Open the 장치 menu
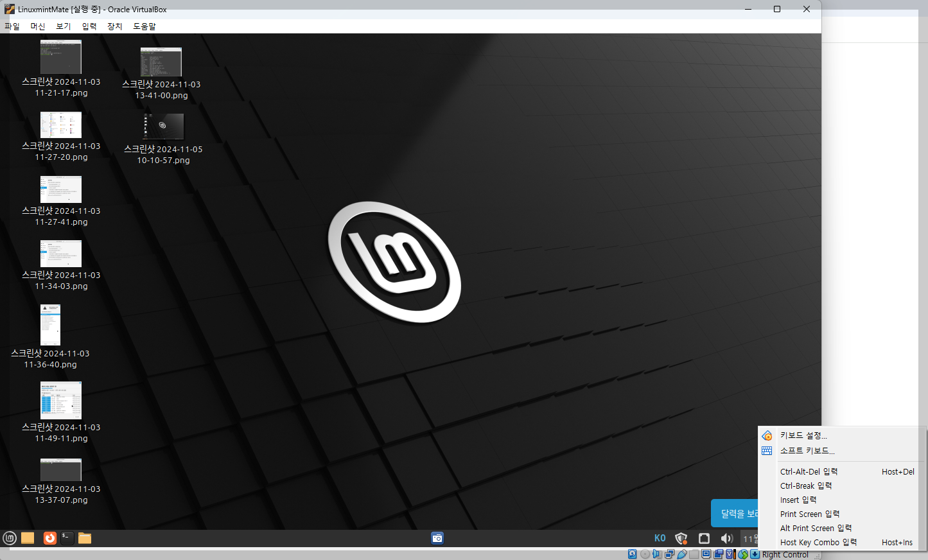Viewport: 928px width, 560px height. click(x=115, y=26)
